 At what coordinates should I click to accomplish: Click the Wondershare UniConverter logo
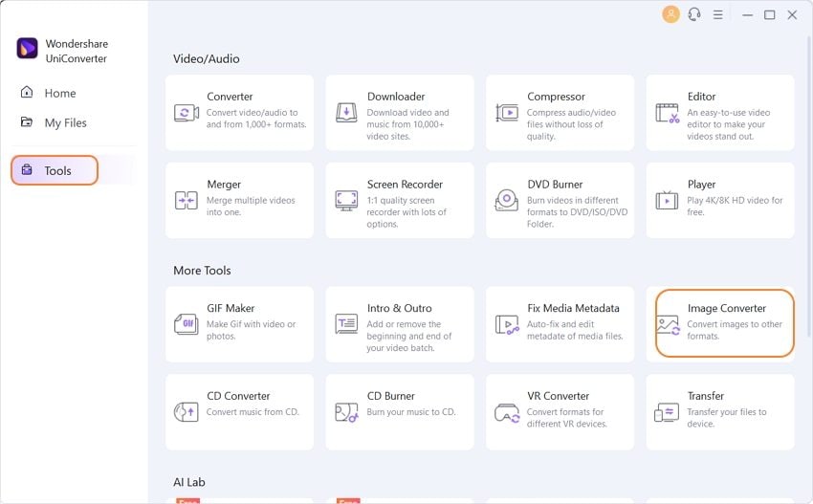(x=27, y=48)
